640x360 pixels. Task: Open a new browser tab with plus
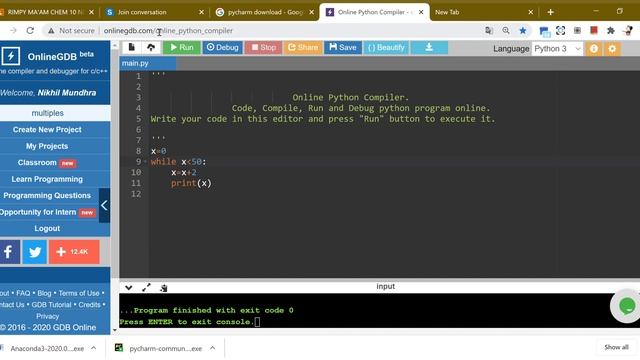pos(550,12)
